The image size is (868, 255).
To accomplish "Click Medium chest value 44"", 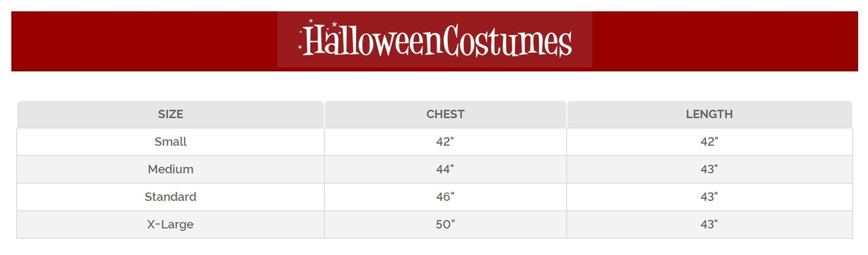I will [445, 169].
